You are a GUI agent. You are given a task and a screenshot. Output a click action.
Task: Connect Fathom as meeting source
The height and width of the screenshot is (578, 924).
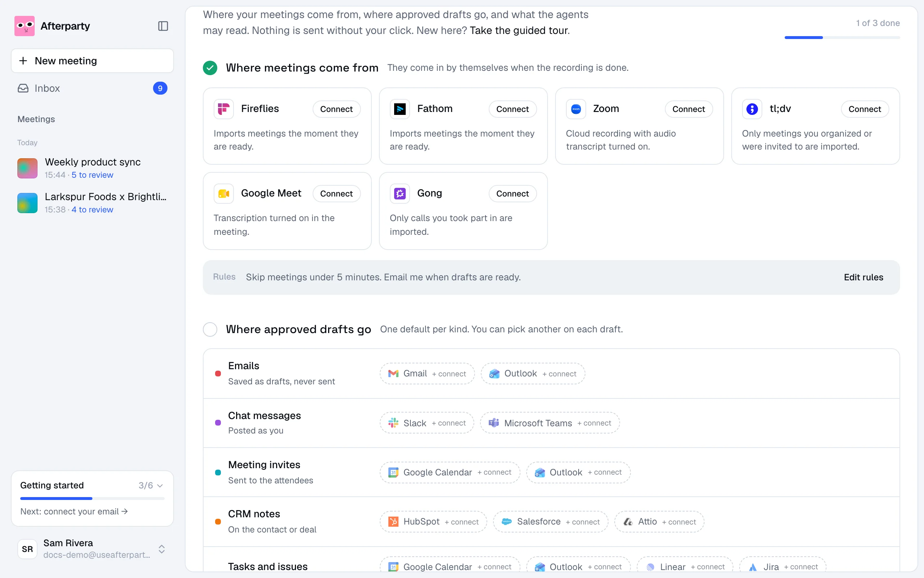point(513,109)
